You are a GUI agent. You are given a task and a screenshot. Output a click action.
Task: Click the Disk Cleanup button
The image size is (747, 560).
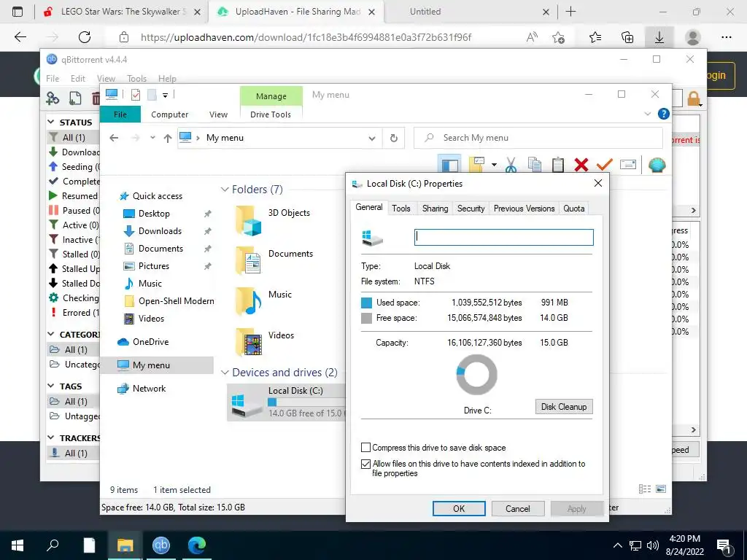pyautogui.click(x=564, y=407)
